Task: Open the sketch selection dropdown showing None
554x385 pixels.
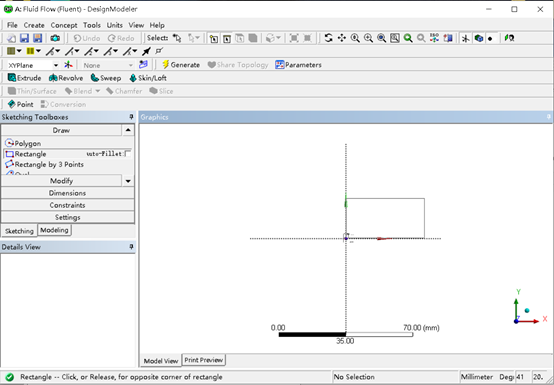Action: [107, 65]
